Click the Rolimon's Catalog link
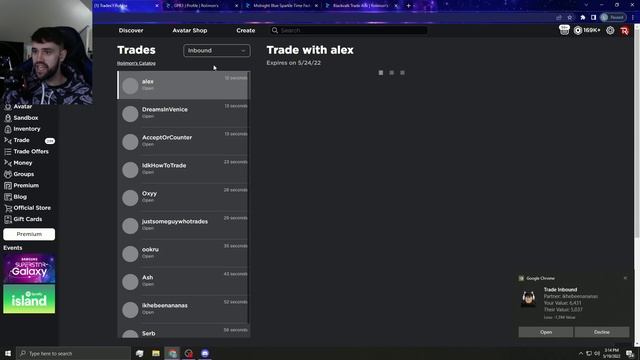Image resolution: width=640 pixels, height=360 pixels. [136, 63]
